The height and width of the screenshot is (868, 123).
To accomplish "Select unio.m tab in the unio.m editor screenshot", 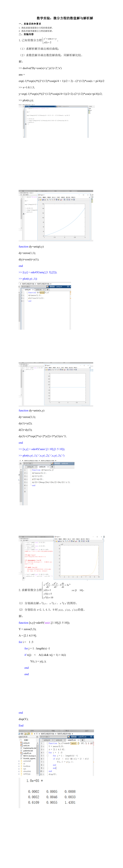I will pyautogui.click(x=42, y=467).
